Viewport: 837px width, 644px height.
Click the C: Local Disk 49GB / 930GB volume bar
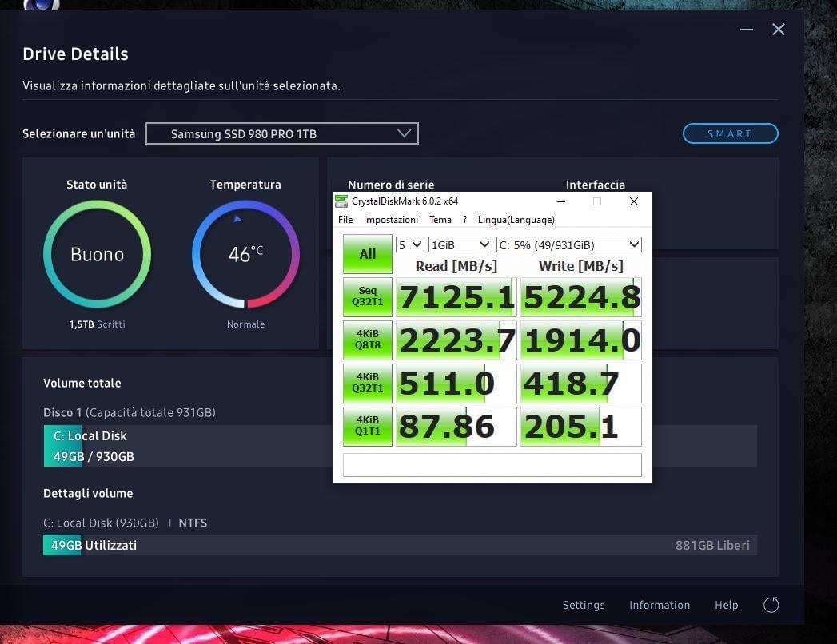pos(401,446)
